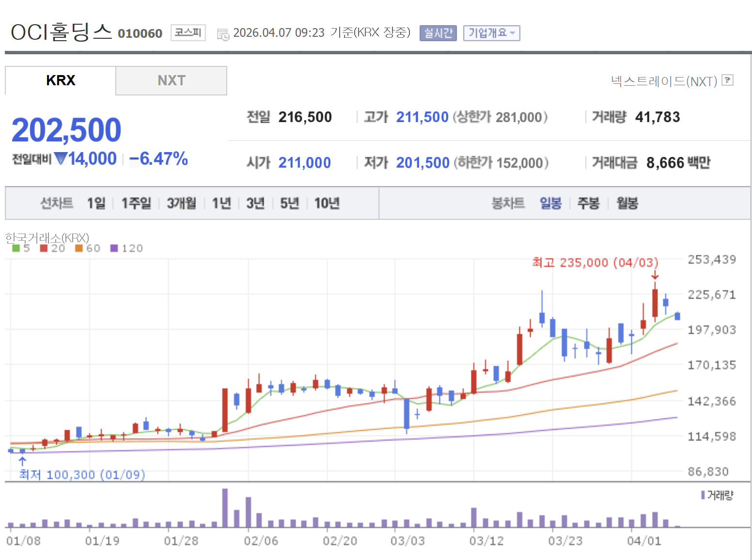Click the blue down-triangle beside 14,000
The image size is (752, 560).
point(62,159)
